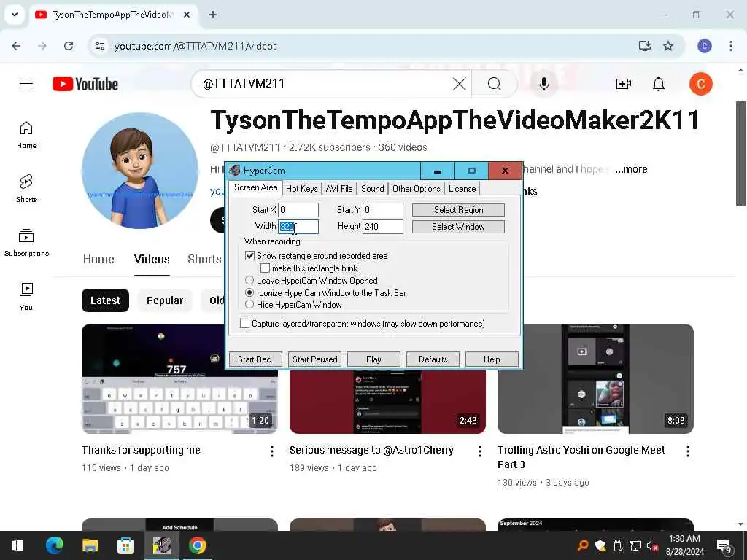747x560 pixels.
Task: Open the Chrome profile avatar button
Action: [x=705, y=46]
